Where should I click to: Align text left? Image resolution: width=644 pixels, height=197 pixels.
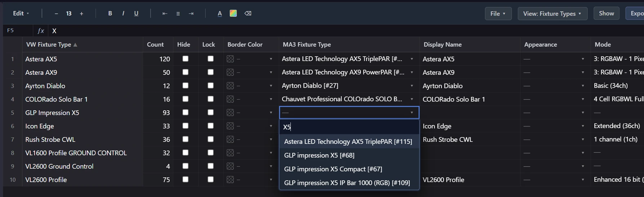click(165, 13)
